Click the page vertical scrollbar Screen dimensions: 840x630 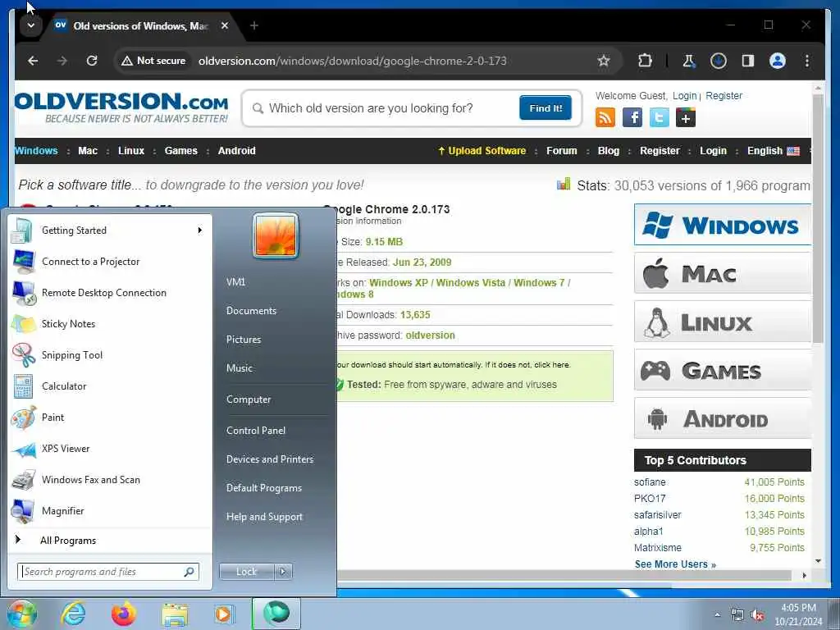818,219
